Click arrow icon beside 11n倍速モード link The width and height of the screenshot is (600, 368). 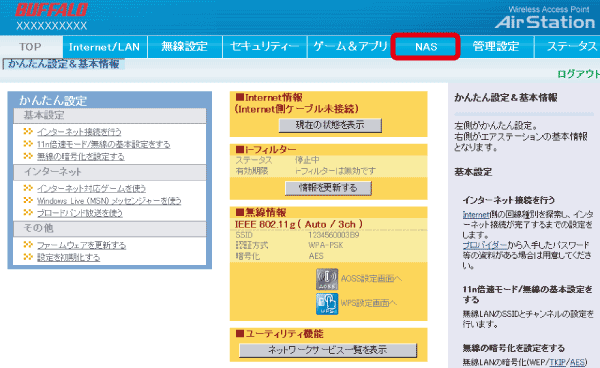click(28, 144)
